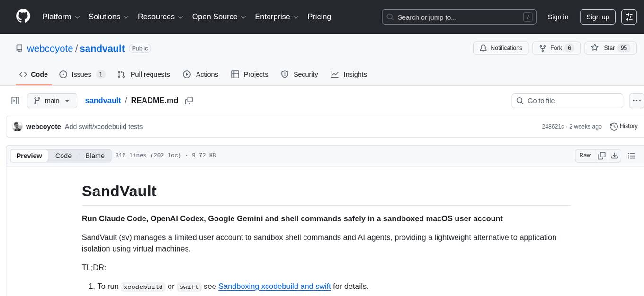Click the GitHub logo icon
The width and height of the screenshot is (644, 296).
click(x=23, y=17)
